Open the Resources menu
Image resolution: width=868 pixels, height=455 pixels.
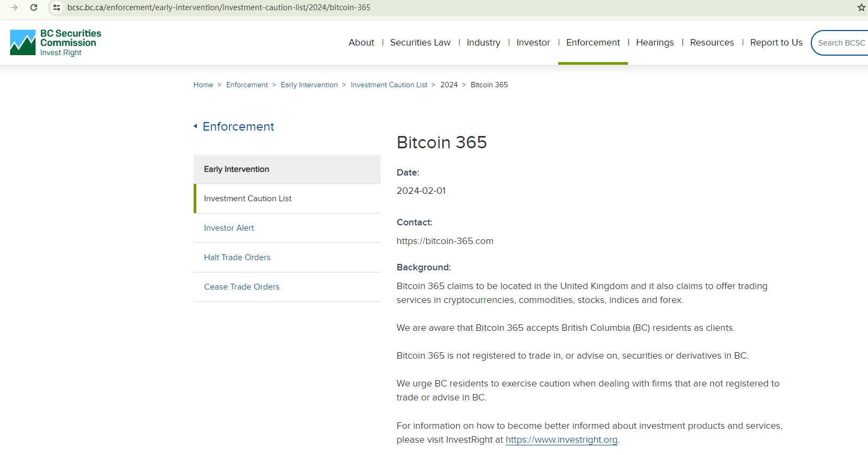point(712,42)
